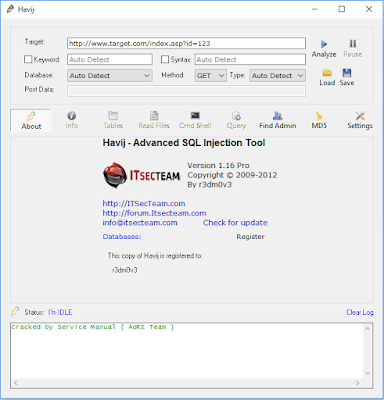Click the Register label
Image resolution: width=384 pixels, height=400 pixels.
[x=250, y=237]
